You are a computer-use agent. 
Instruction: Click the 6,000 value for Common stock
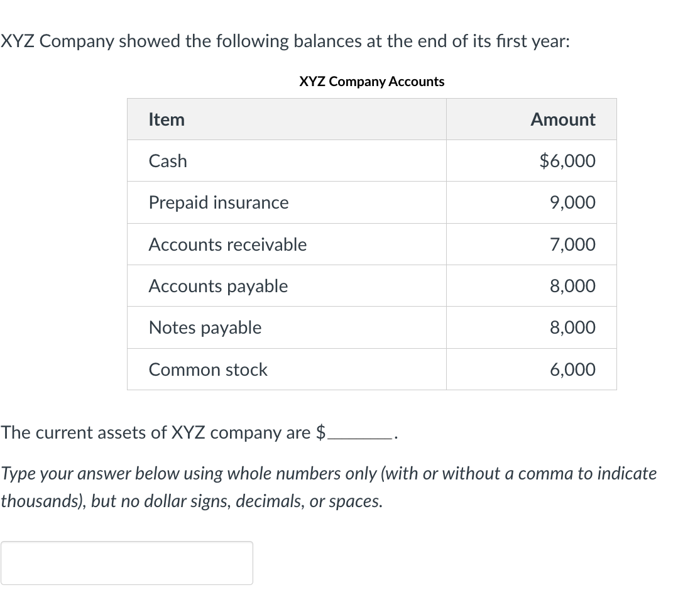[573, 369]
